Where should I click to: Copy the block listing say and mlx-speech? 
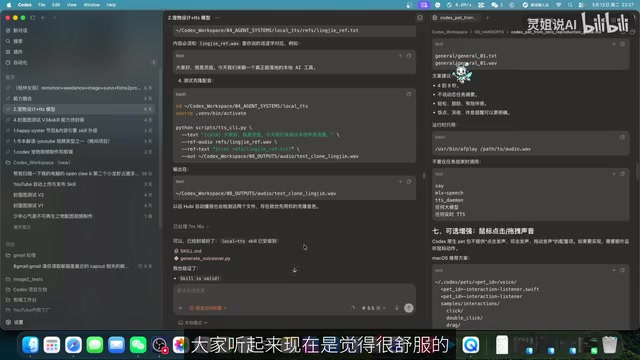click(x=622, y=174)
